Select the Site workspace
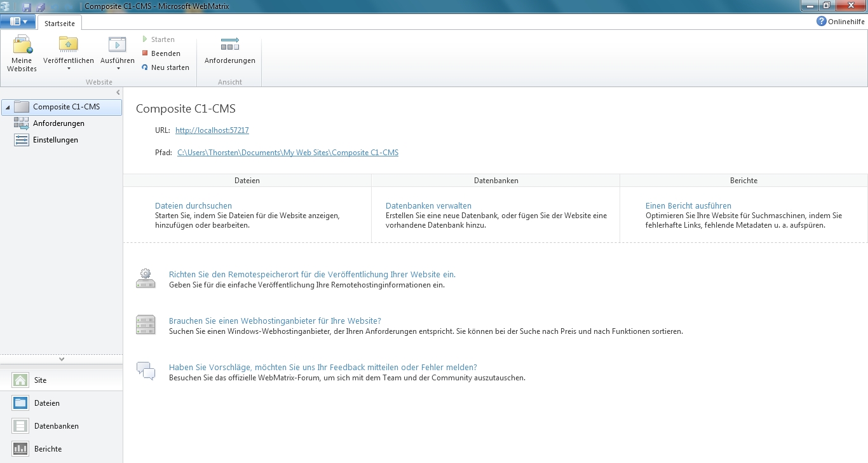The image size is (868, 463). (40, 380)
